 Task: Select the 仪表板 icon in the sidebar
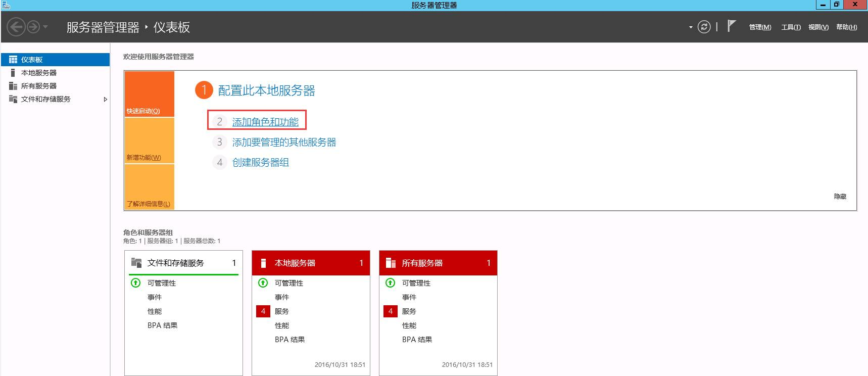pyautogui.click(x=13, y=60)
